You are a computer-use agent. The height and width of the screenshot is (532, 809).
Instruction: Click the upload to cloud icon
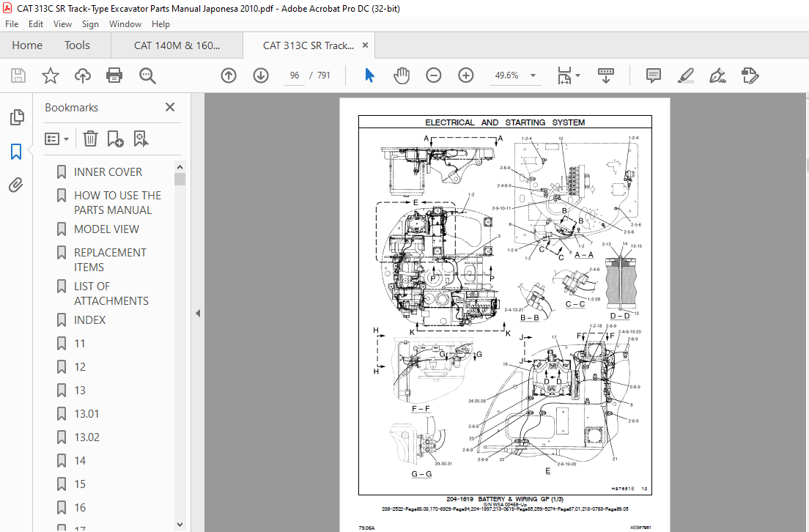click(x=83, y=76)
